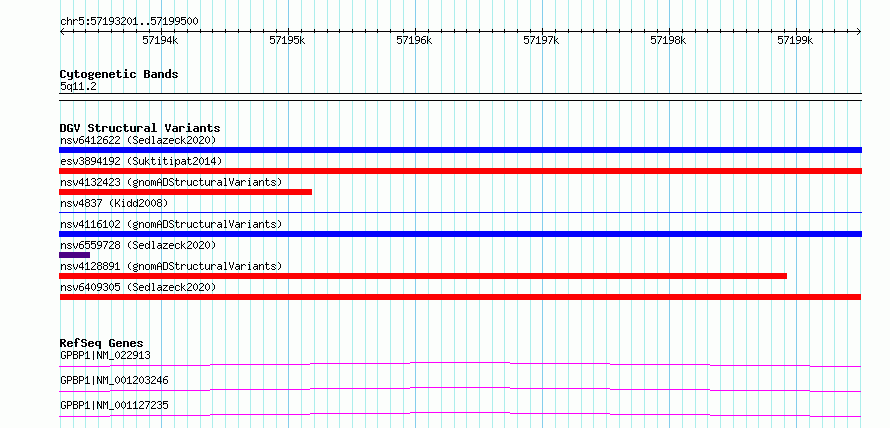Open the nsv6409305 (Sedlazeck2020) label
Viewport: 890px width, 428px height.
(138, 287)
